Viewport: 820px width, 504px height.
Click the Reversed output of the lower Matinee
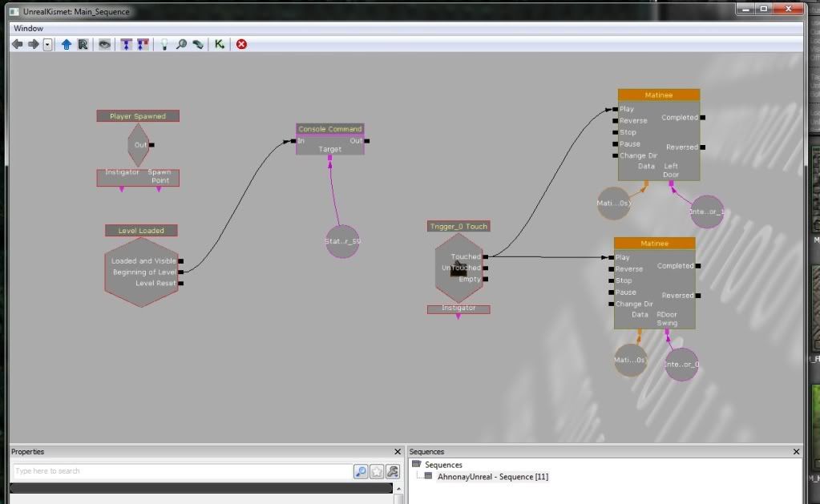[699, 296]
